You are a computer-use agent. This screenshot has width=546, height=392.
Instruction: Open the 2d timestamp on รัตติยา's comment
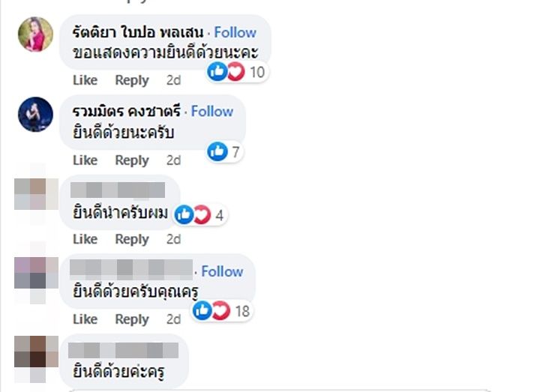173,80
